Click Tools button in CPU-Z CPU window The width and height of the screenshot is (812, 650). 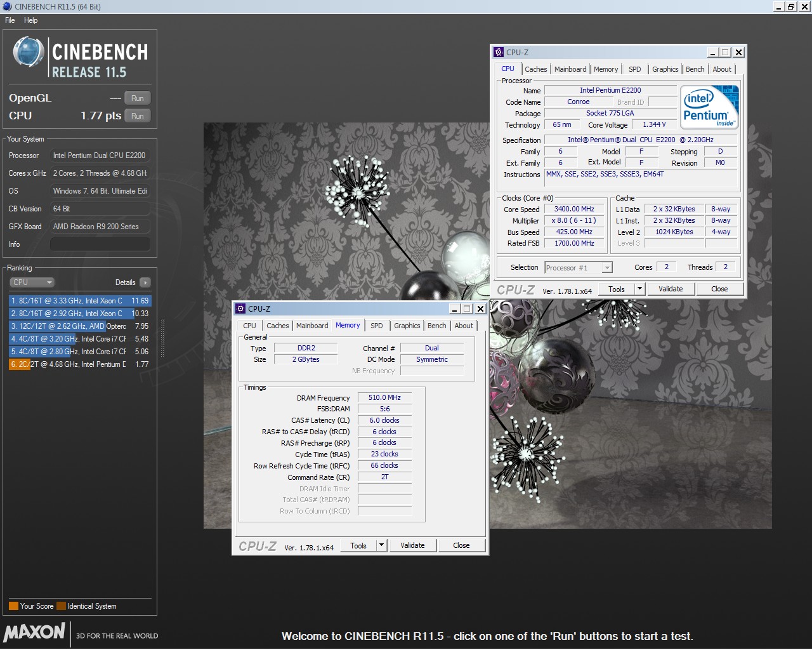click(617, 289)
